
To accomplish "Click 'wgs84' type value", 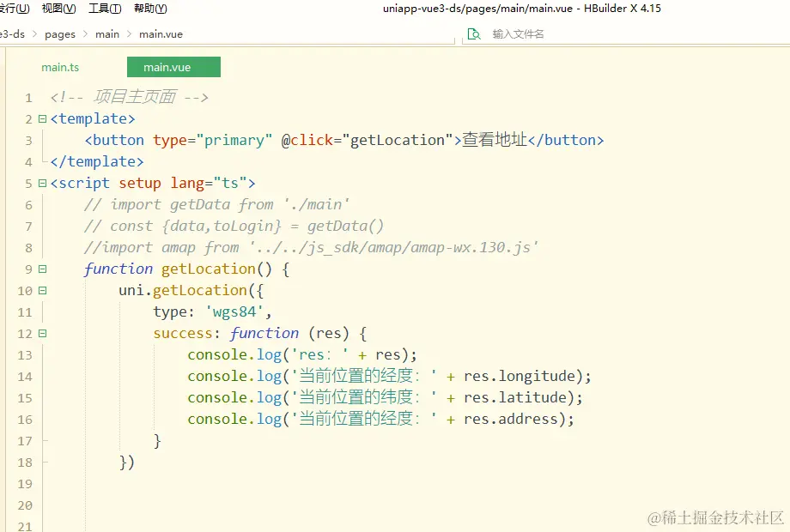I will tap(234, 312).
